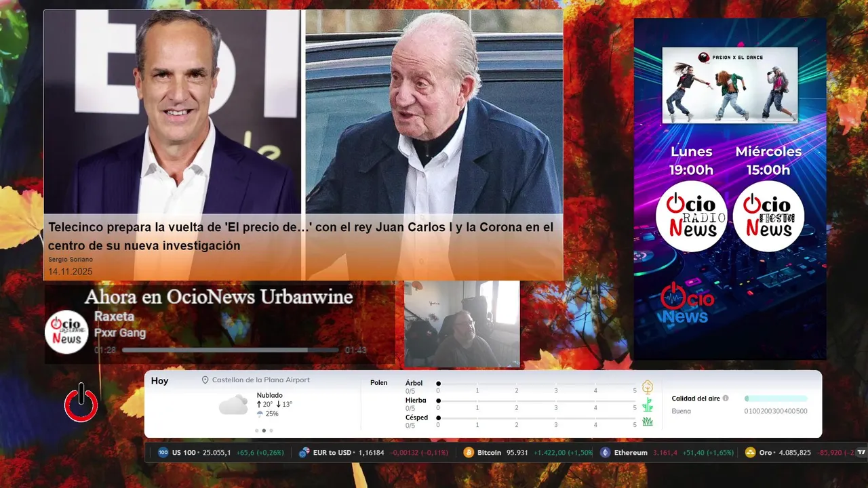Screen dimensions: 868x488
Task: Click the Árbol pollen level slider
Action: pos(537,384)
